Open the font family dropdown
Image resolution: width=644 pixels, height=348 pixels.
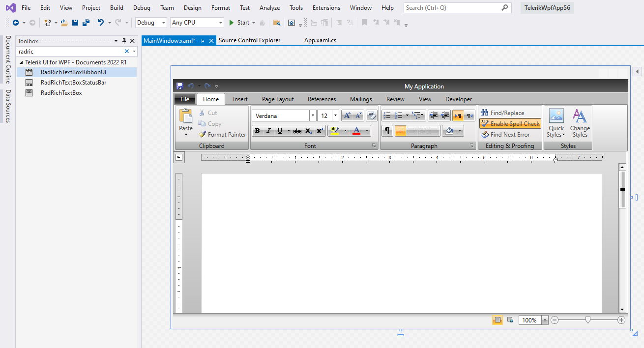click(313, 115)
